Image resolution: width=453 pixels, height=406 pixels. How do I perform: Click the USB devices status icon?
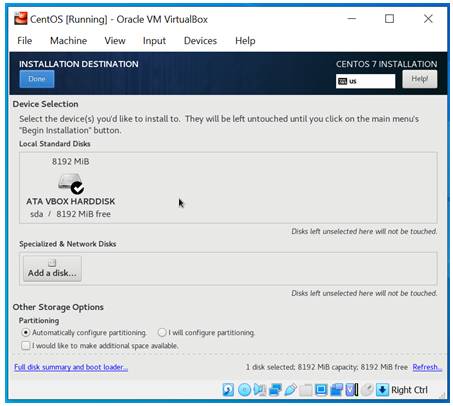tap(290, 390)
